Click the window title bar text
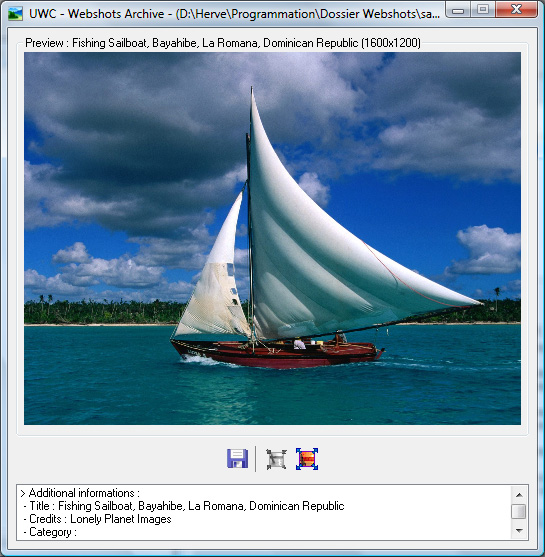 234,14
